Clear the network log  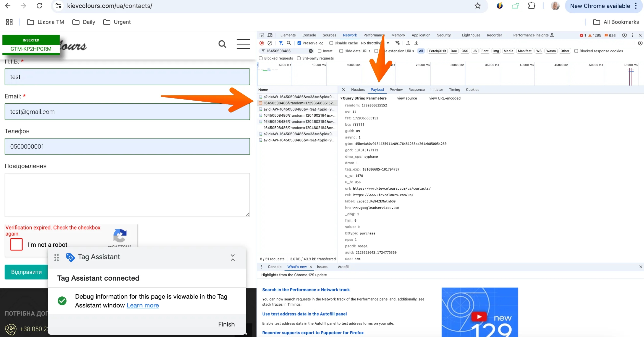pos(270,43)
